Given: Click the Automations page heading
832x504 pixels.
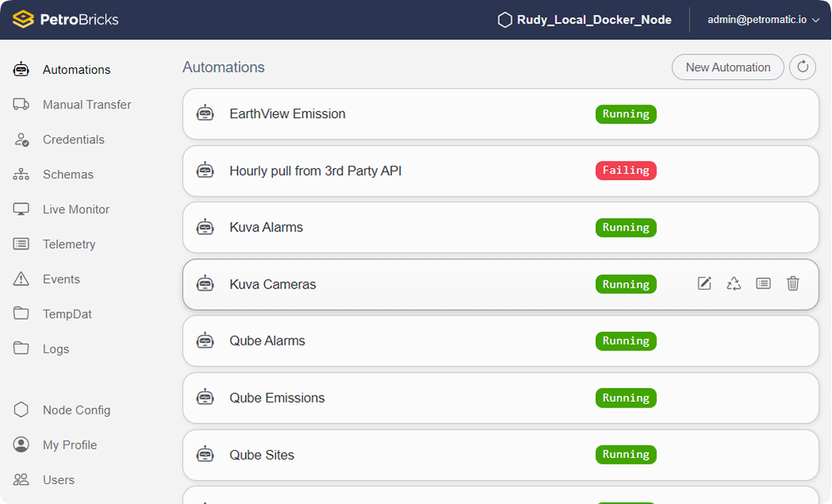Looking at the screenshot, I should tap(223, 67).
